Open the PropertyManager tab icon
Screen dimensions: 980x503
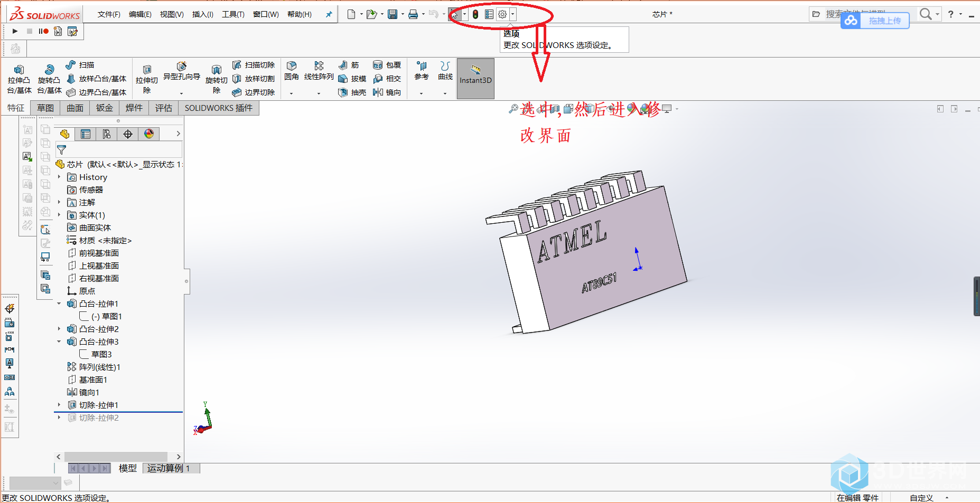[x=86, y=134]
